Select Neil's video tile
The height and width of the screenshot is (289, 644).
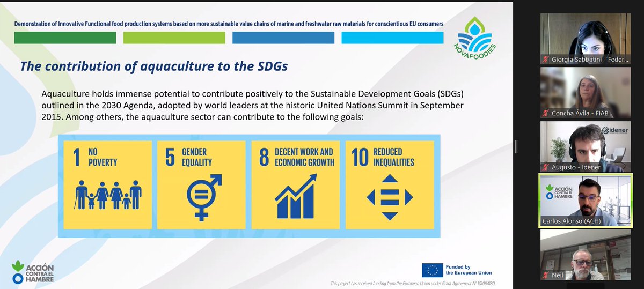pos(586,255)
